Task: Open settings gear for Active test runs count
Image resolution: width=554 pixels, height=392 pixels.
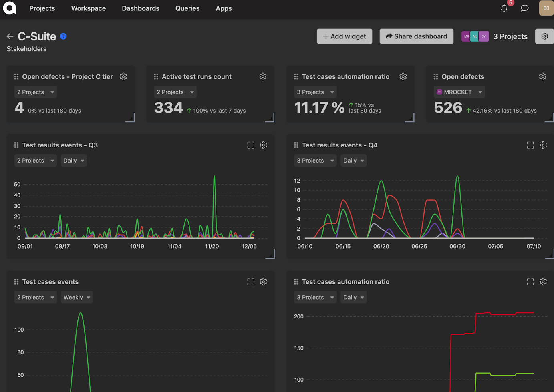Action: tap(263, 77)
